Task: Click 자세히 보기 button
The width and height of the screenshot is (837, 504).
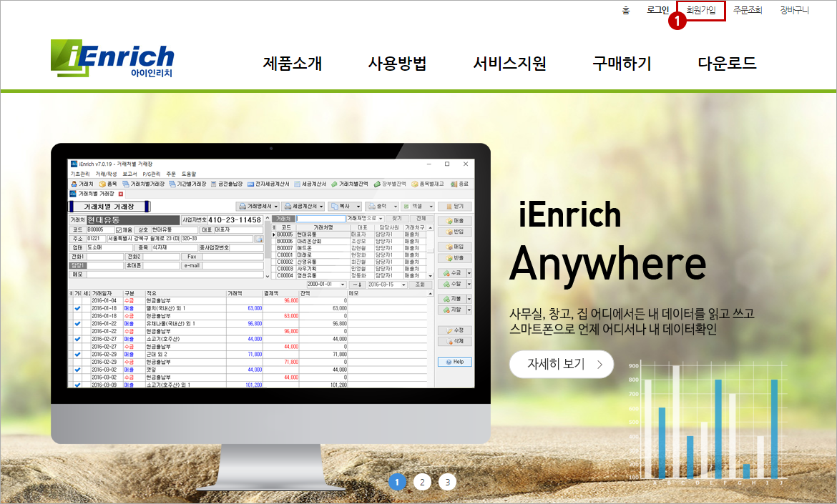Action: [x=562, y=365]
